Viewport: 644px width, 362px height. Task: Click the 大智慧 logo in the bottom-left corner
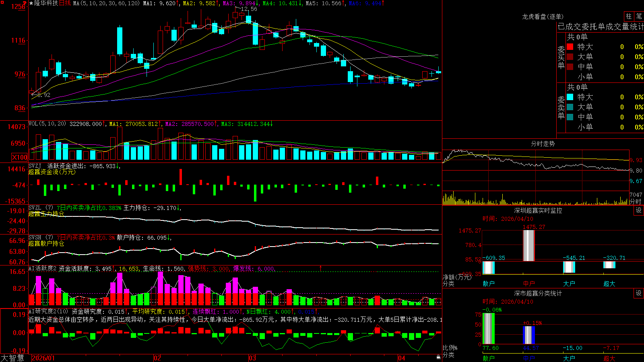12,358
